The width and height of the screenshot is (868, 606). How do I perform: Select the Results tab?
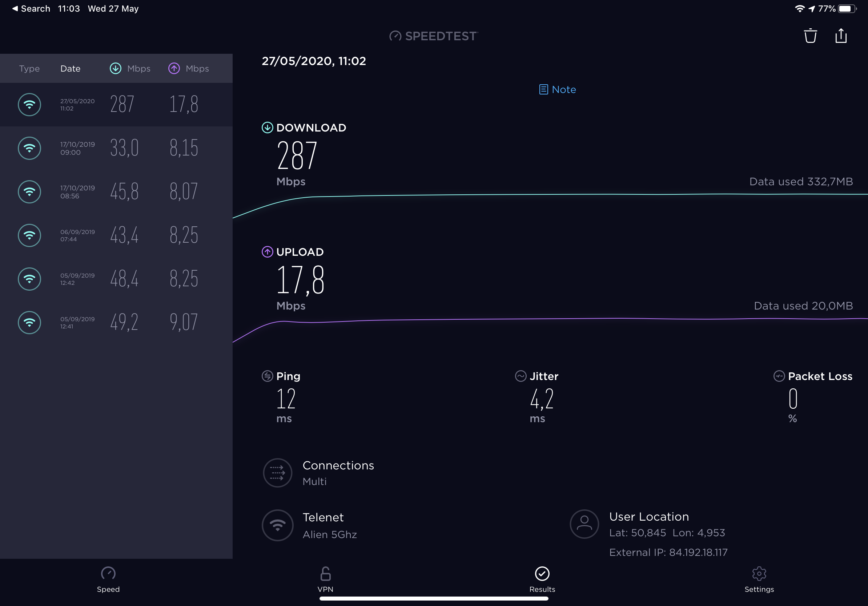pyautogui.click(x=542, y=579)
